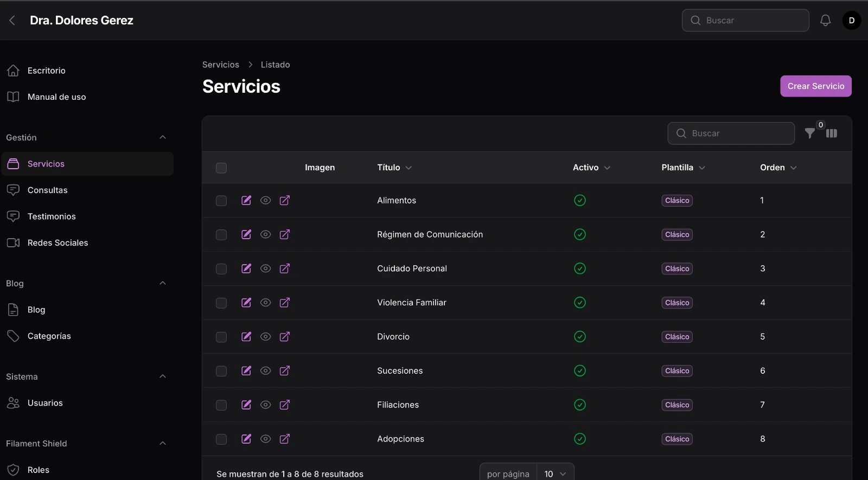
Task: Open external link icon for Divorcio row
Action: pyautogui.click(x=284, y=337)
